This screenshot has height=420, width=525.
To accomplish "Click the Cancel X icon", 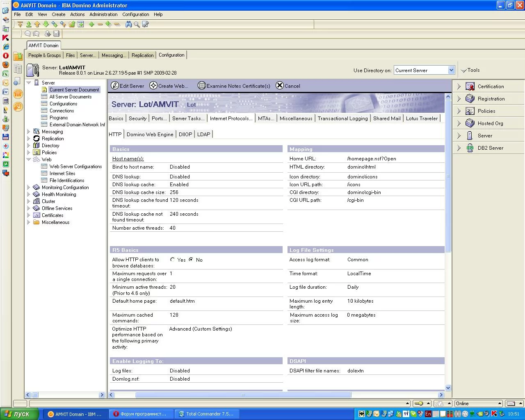I will click(280, 86).
